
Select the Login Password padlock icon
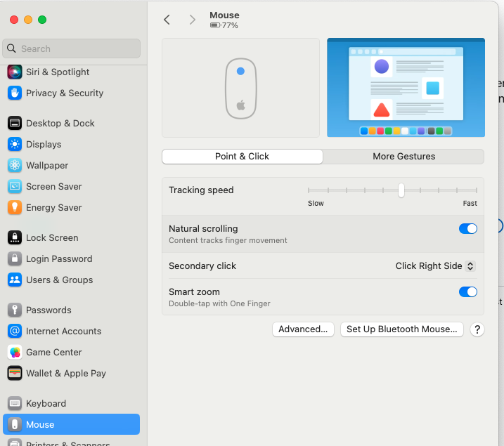click(15, 258)
